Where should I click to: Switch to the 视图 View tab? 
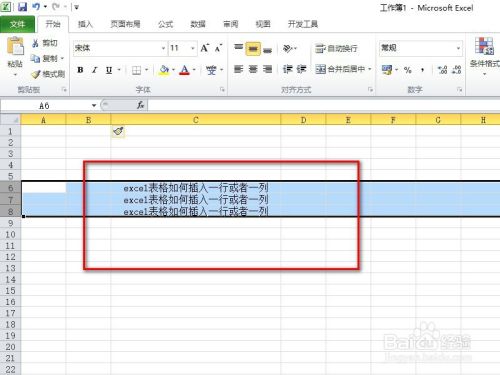click(263, 24)
